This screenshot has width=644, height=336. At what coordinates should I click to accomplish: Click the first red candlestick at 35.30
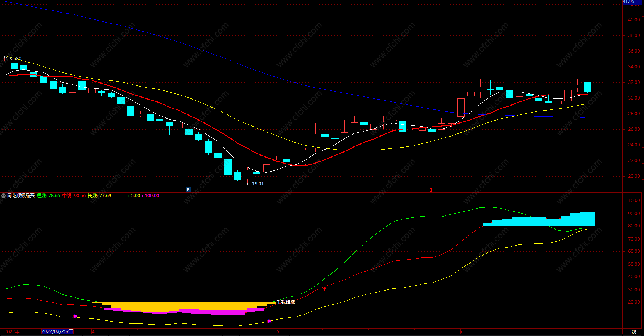(4, 69)
